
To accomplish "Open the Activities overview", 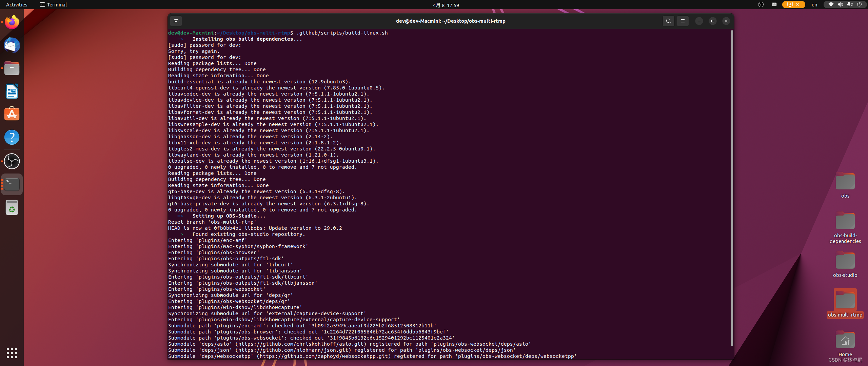I will click(x=17, y=5).
